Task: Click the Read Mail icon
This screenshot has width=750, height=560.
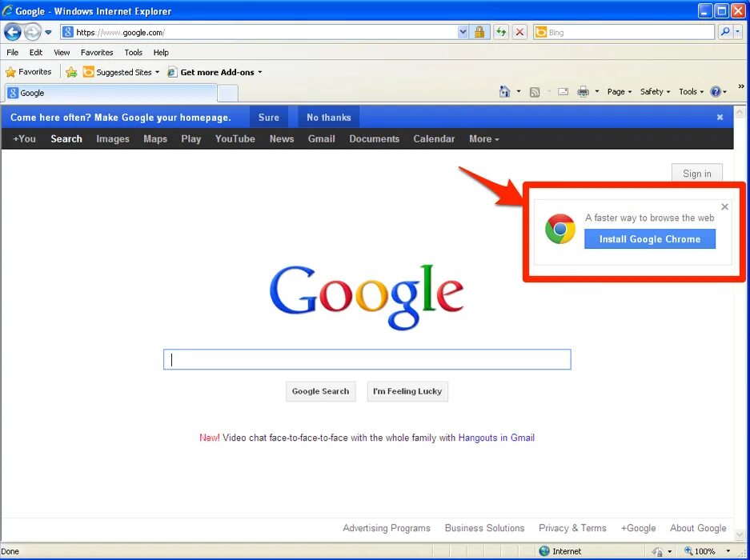Action: pos(563,91)
